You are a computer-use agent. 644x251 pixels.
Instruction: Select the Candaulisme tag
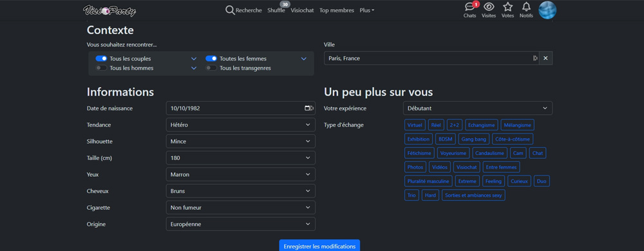[489, 153]
